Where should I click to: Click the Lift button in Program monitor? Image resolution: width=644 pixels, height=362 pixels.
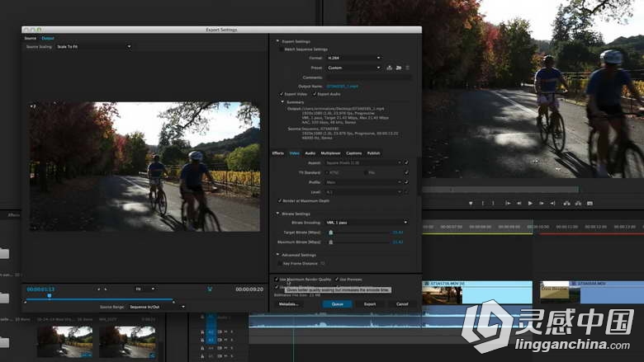click(x=566, y=204)
